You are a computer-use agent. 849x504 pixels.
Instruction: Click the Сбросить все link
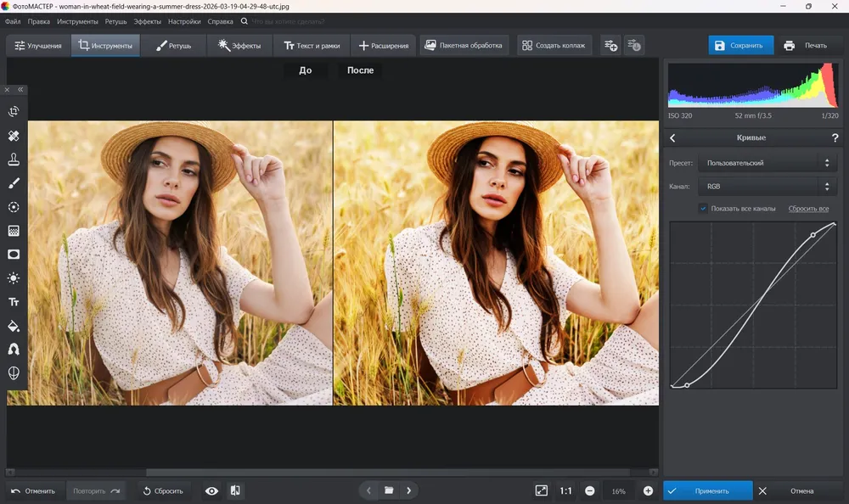[x=808, y=209]
